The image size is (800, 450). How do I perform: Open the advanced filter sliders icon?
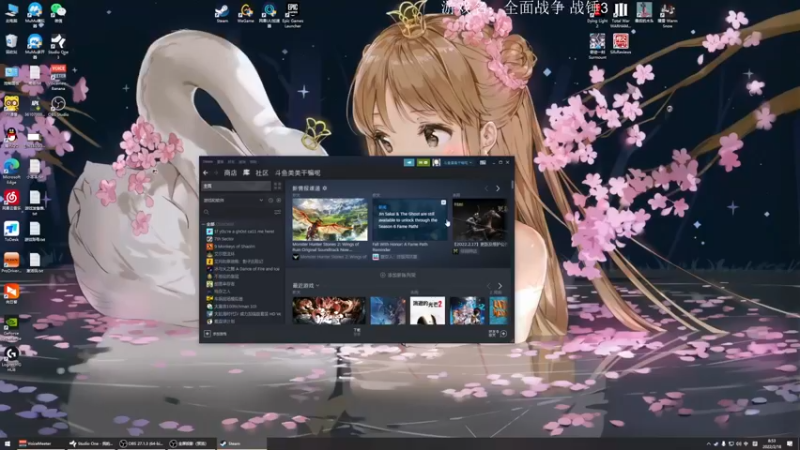pyautogui.click(x=278, y=212)
